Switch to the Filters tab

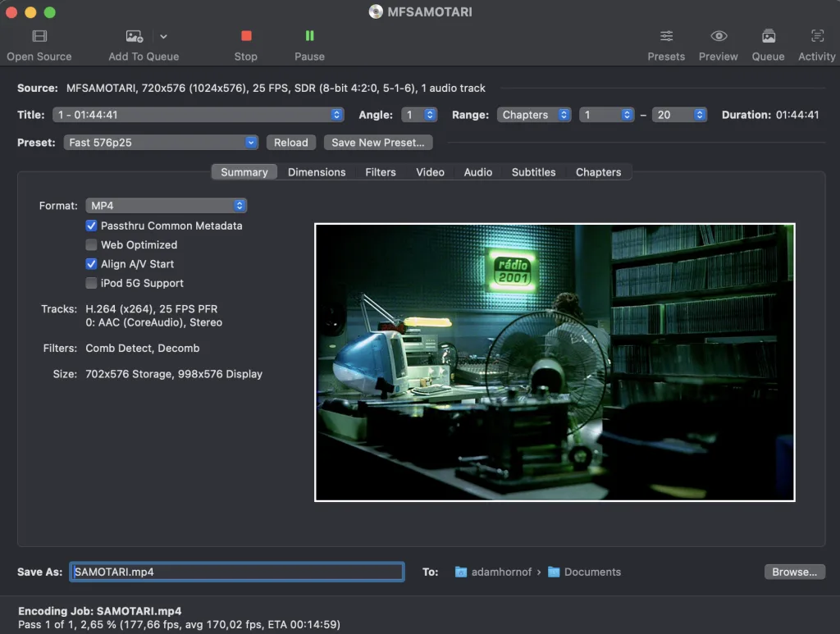click(x=381, y=172)
